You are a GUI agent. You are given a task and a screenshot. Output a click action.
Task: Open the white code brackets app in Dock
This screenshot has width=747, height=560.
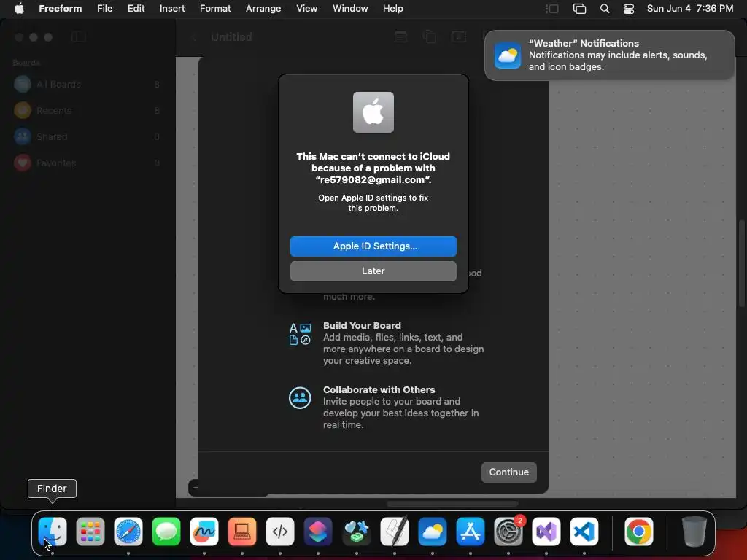[x=280, y=532]
